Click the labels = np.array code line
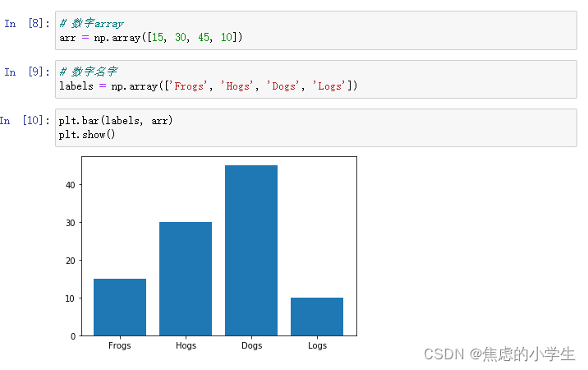The height and width of the screenshot is (370, 588). [209, 86]
